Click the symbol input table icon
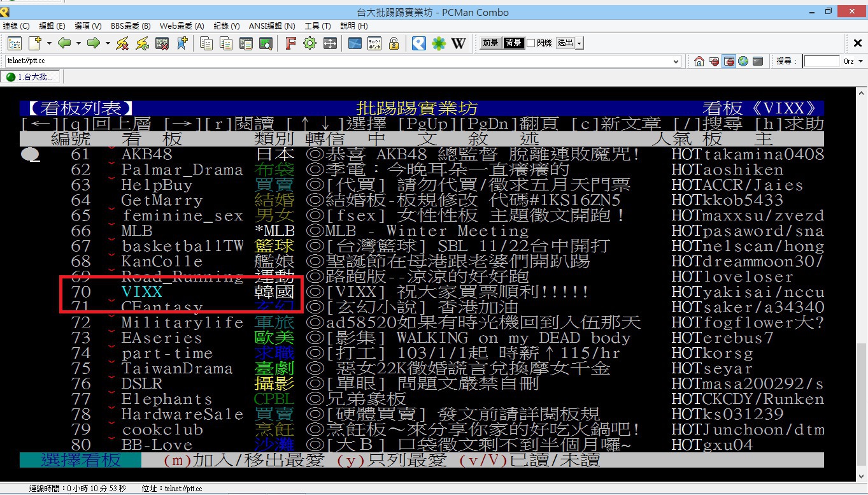Viewport: 868px width, 495px height. point(374,43)
